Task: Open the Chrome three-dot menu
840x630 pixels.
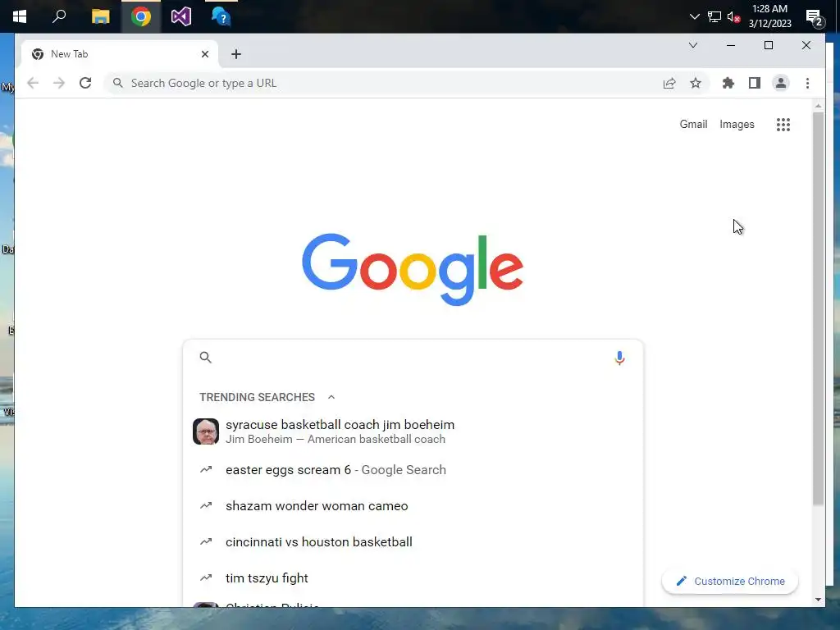Action: point(807,83)
